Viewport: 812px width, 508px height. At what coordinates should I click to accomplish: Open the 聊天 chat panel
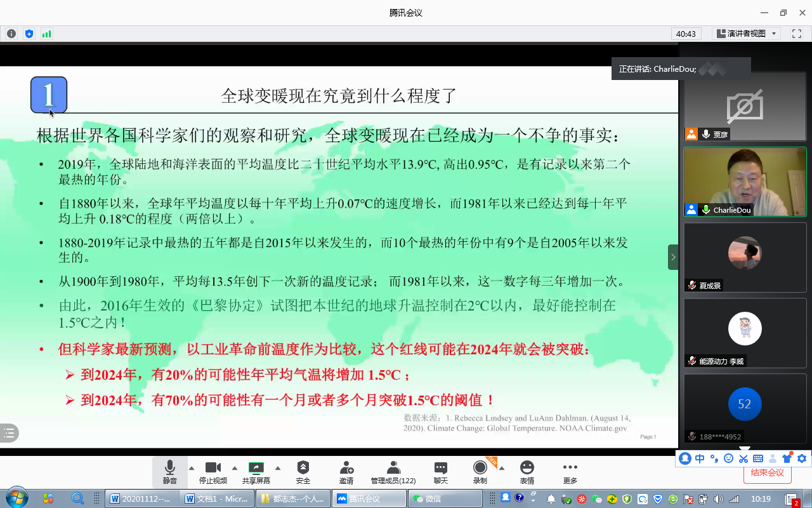pyautogui.click(x=441, y=472)
